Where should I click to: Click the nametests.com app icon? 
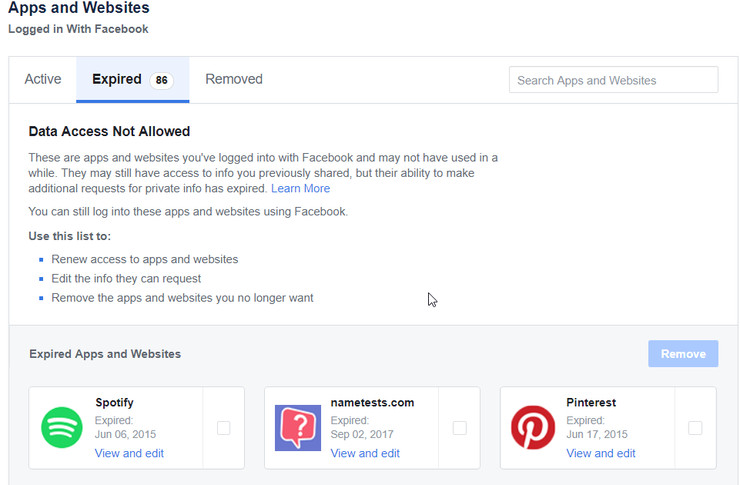tap(297, 427)
